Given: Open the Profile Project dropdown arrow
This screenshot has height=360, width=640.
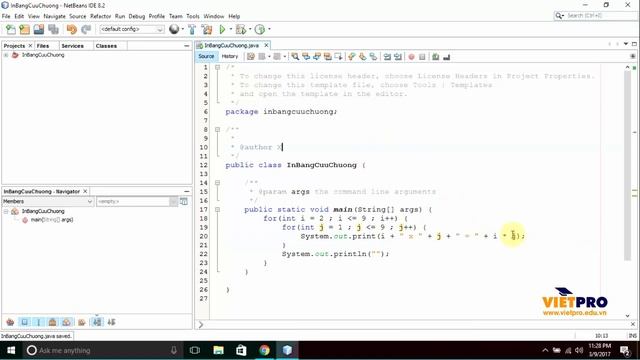Looking at the screenshot, I should click(x=269, y=29).
